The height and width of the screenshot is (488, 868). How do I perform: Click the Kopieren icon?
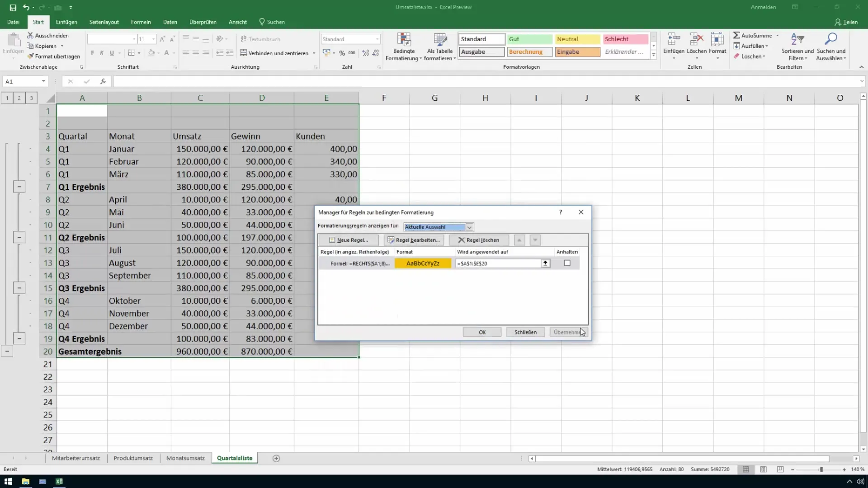[30, 46]
